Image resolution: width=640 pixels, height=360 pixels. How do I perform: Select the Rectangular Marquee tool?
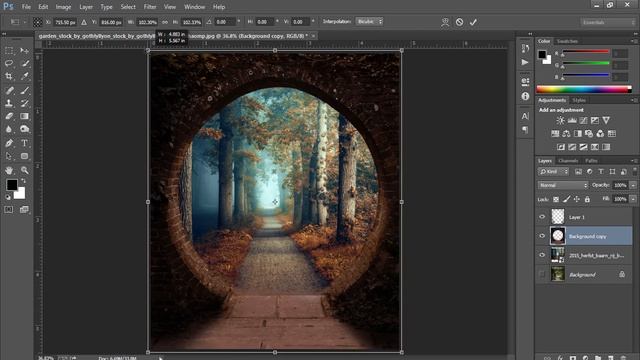[x=9, y=51]
